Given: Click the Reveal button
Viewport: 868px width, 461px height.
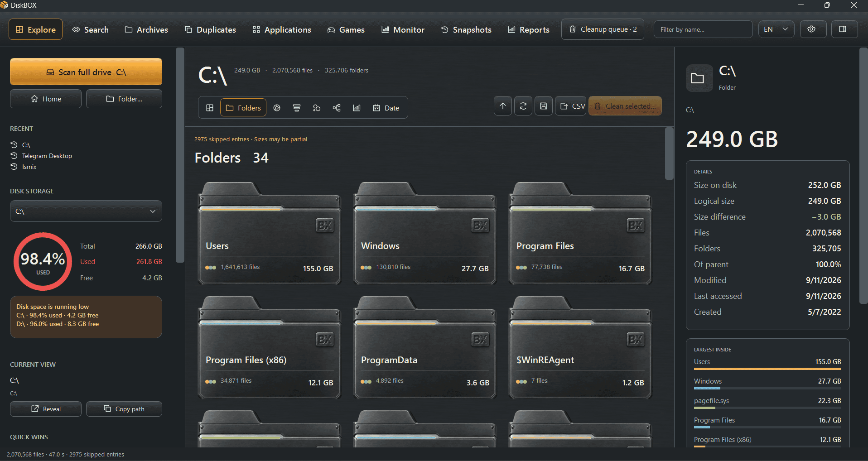Looking at the screenshot, I should coord(46,409).
